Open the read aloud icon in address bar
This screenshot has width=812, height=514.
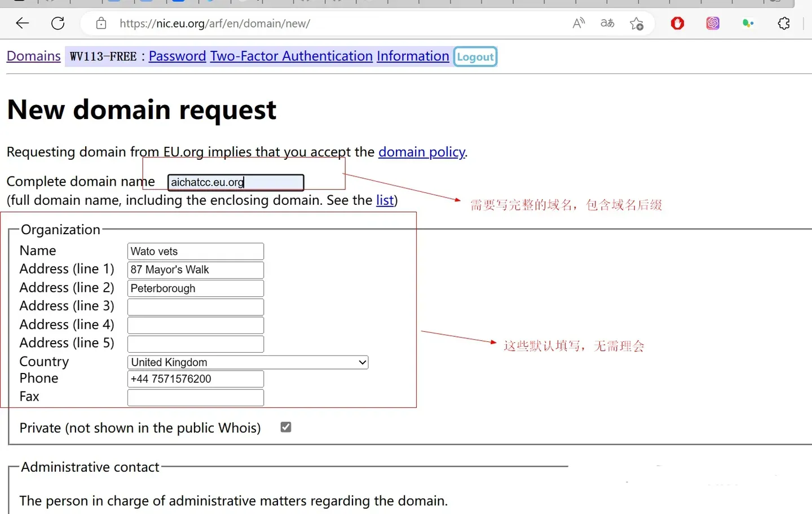click(579, 23)
